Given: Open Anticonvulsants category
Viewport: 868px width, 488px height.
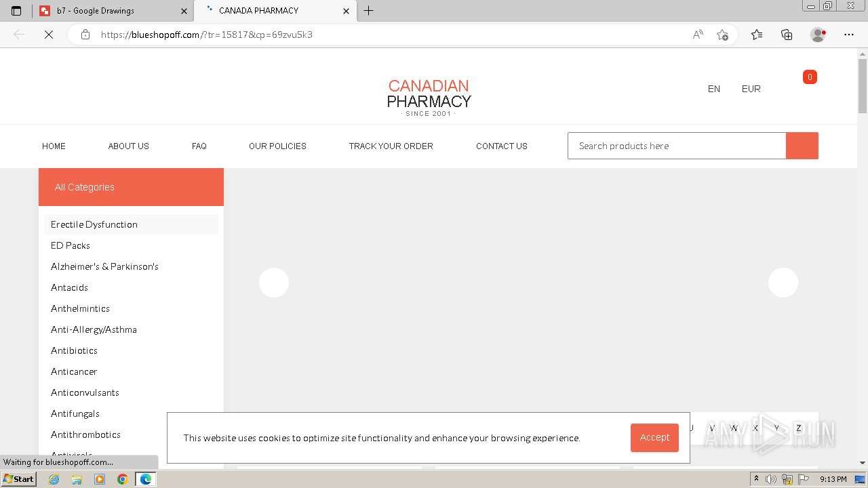Looking at the screenshot, I should click(x=85, y=392).
